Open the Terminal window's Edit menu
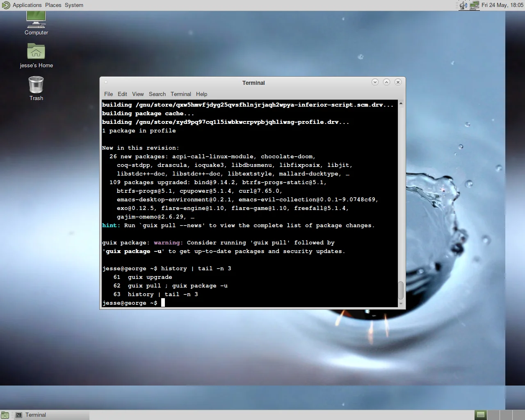525x420 pixels. (x=122, y=94)
